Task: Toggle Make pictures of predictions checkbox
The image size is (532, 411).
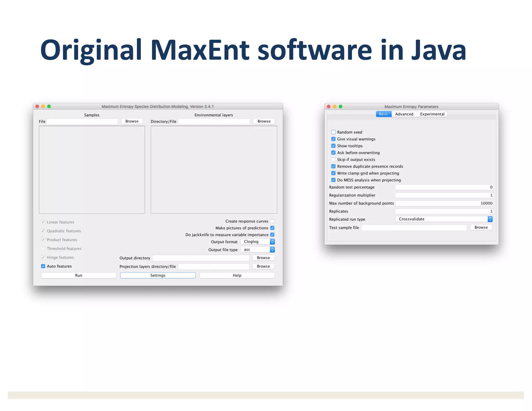Action: [x=272, y=228]
